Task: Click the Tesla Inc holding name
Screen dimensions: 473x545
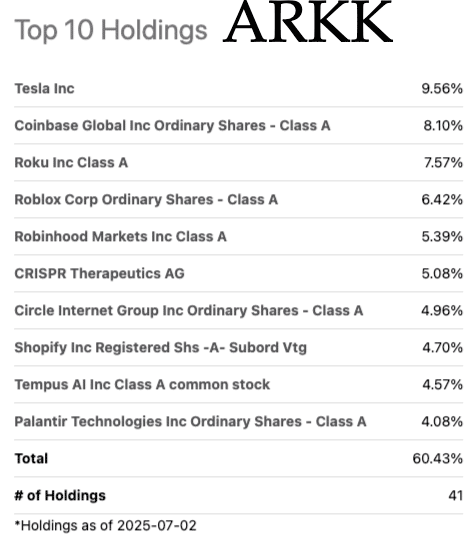Action: point(44,89)
